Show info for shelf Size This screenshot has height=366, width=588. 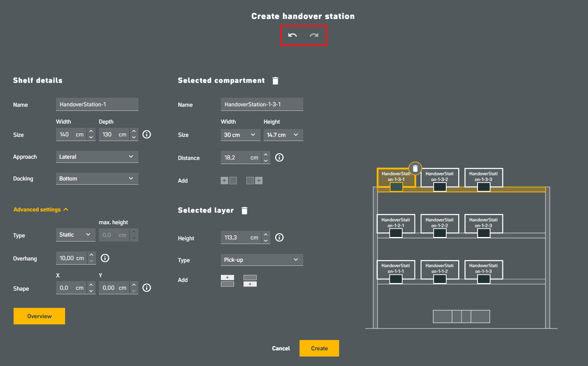coord(147,134)
